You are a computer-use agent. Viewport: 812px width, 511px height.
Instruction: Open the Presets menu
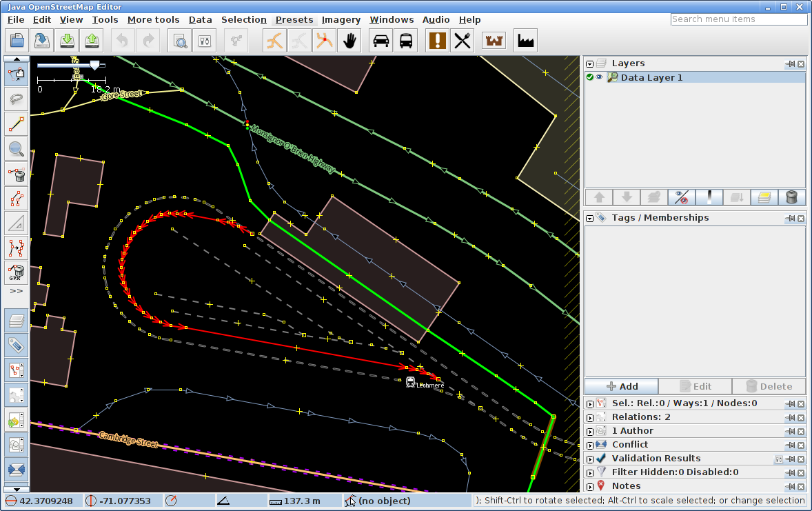pos(294,20)
